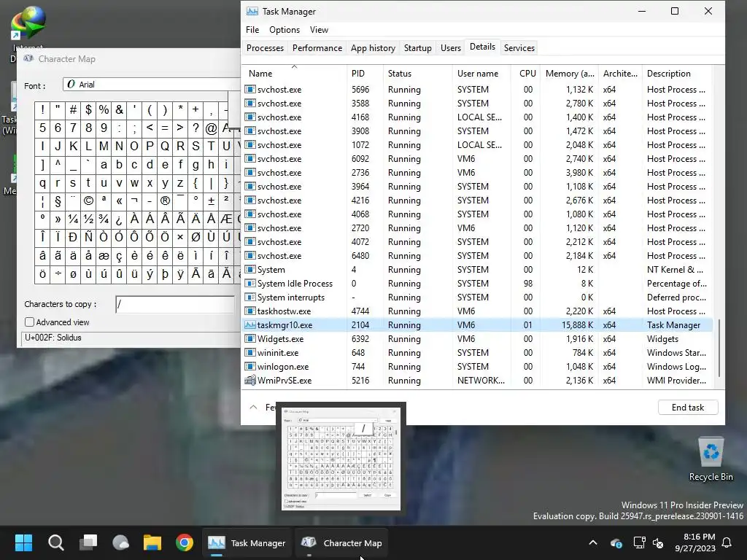
Task: Sort by Memory column header
Action: [570, 74]
